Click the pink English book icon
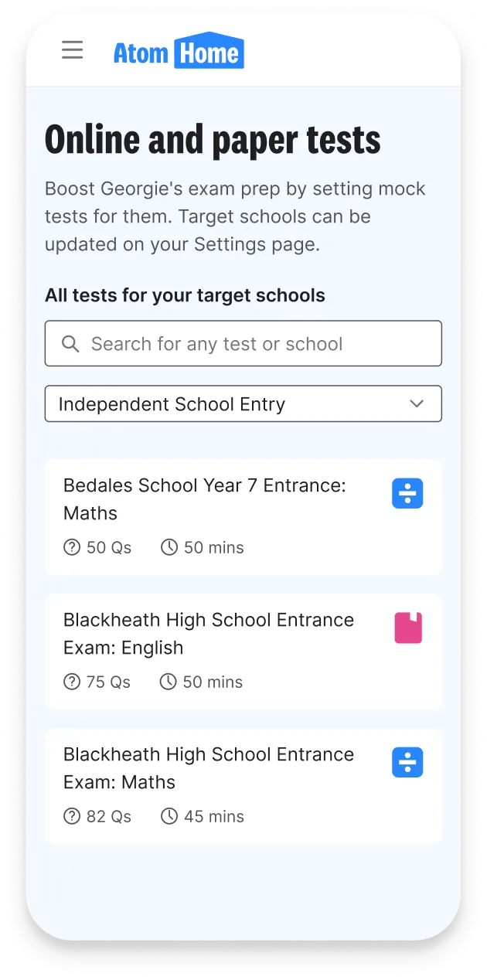The width and height of the screenshot is (487, 980). coord(408,628)
